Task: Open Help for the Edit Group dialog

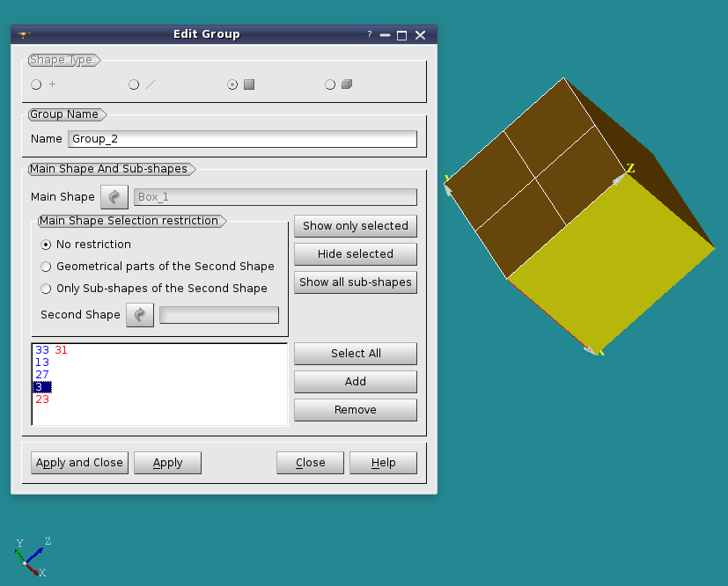Action: point(384,463)
